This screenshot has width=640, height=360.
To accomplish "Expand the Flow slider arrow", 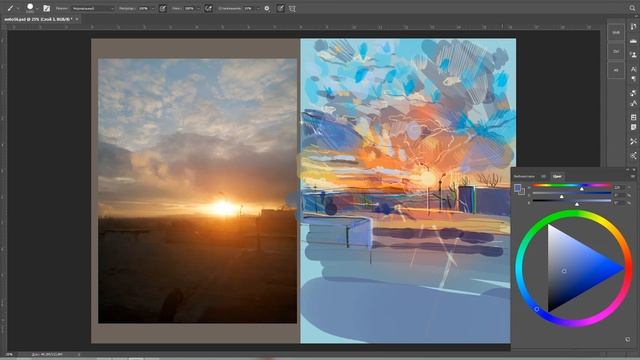I will [198, 8].
